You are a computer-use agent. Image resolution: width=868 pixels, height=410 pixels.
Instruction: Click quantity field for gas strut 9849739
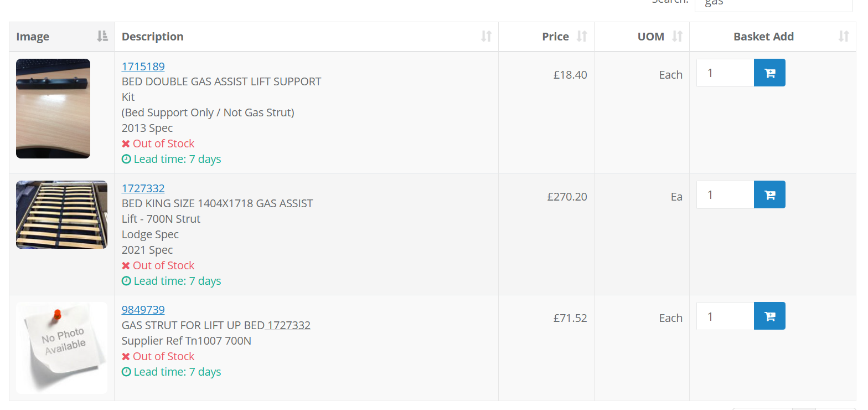pyautogui.click(x=725, y=316)
